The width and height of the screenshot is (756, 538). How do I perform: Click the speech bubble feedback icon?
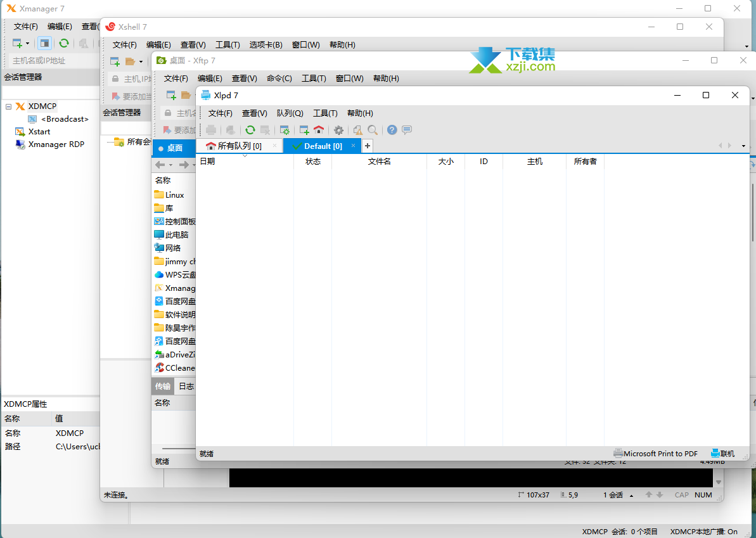point(407,130)
